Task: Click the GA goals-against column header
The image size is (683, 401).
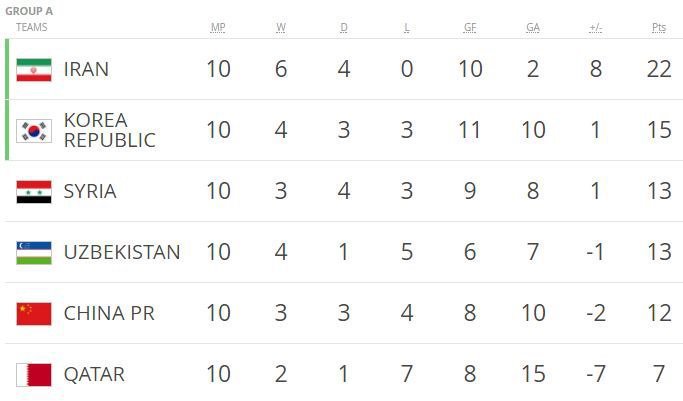Action: (x=533, y=27)
